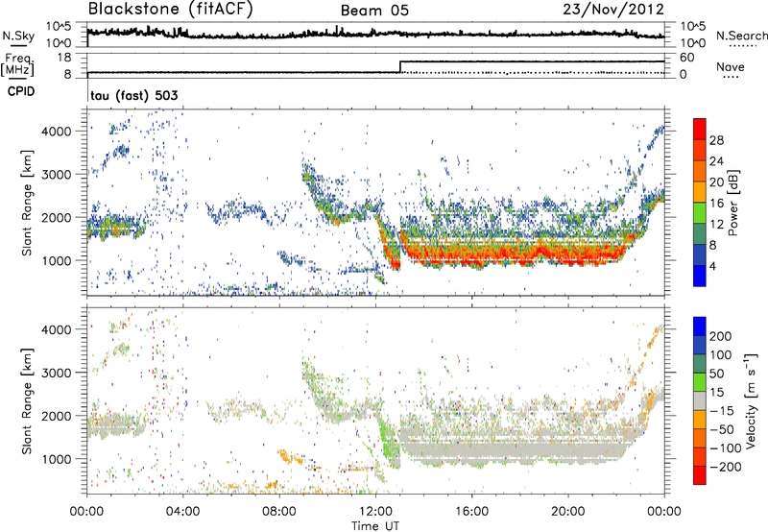This screenshot has height=532, width=768.
Task: Click 'Slant Range [km]' label of power panel
Action: pyautogui.click(x=27, y=203)
